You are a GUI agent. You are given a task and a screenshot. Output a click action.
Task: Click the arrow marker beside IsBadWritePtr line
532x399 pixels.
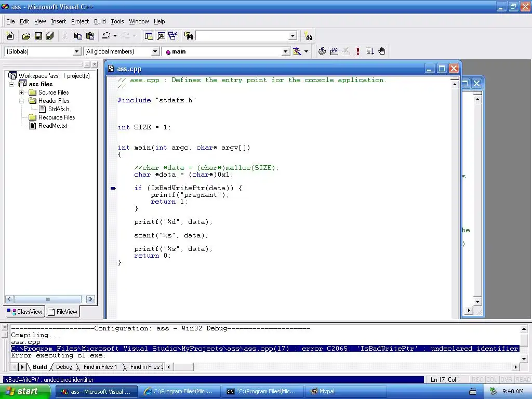[x=113, y=188]
